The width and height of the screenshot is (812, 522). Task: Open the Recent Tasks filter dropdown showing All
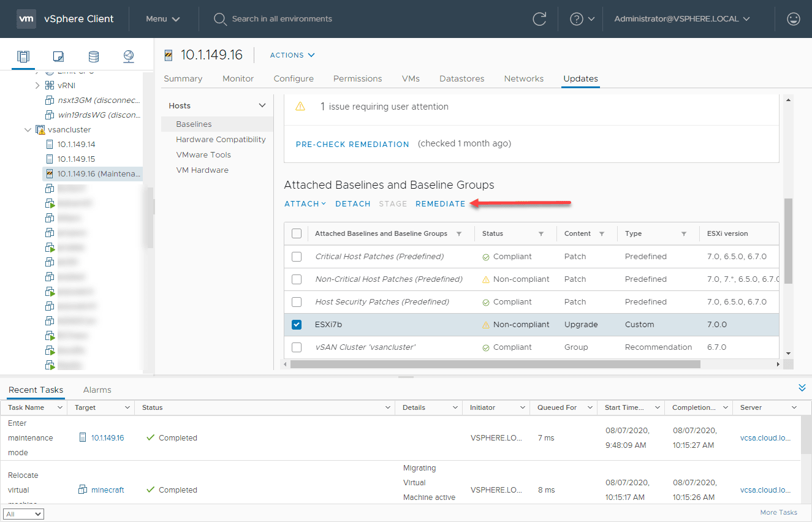(23, 513)
